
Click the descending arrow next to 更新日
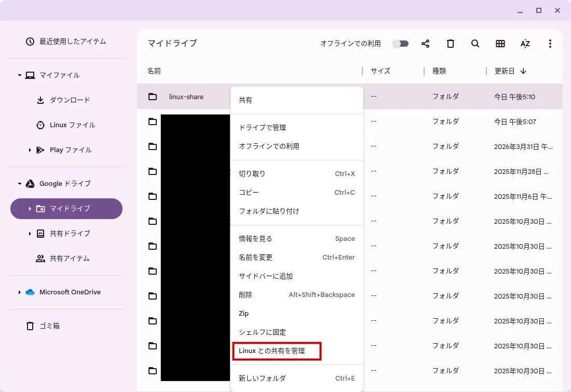tap(523, 71)
